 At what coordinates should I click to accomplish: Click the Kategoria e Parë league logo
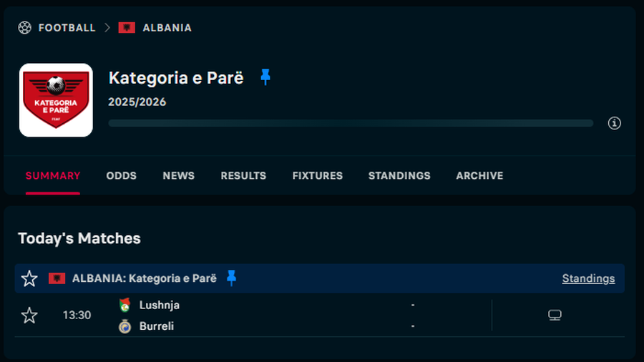pos(56,100)
